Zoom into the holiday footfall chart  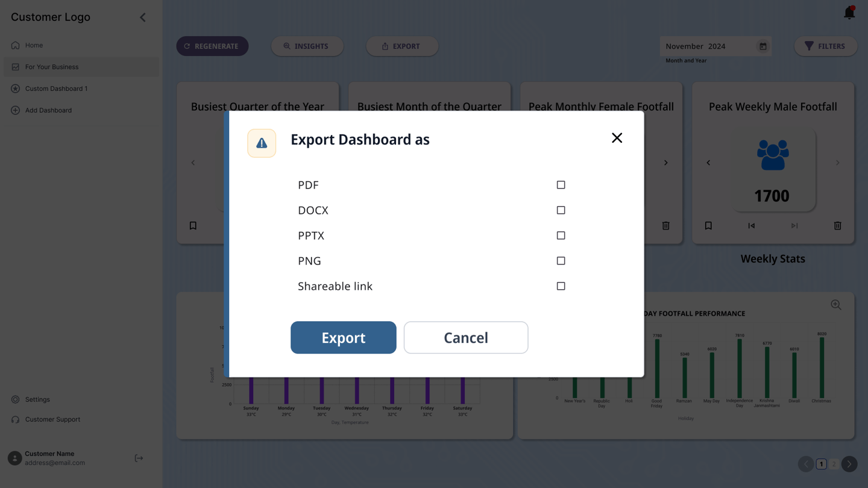pos(835,305)
